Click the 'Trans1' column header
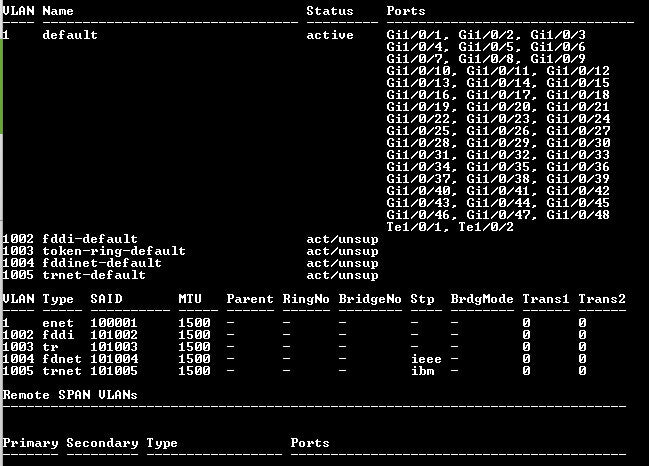 tap(546, 299)
